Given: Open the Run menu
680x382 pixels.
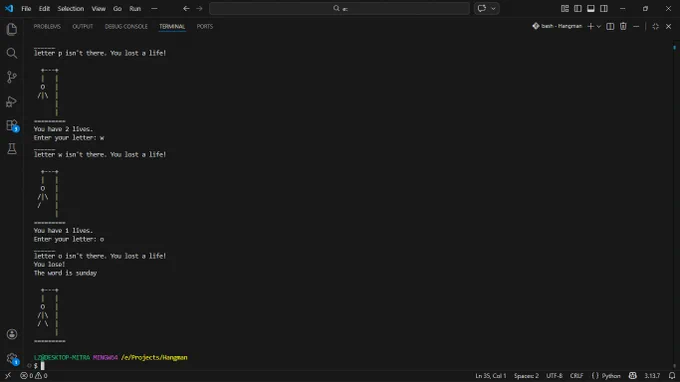Looking at the screenshot, I should 135,8.
